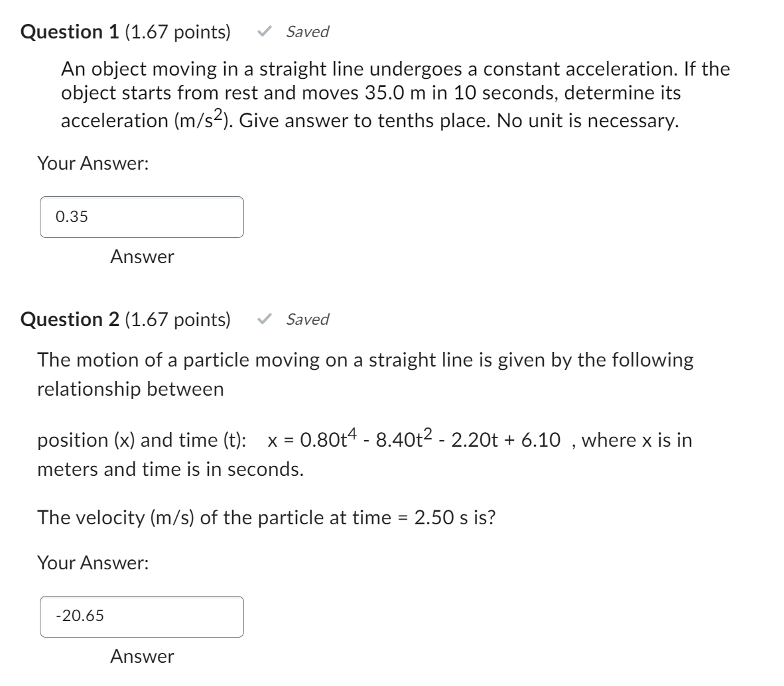
Task: Click the Saved checkmark icon beside Question 1
Action: coord(263,31)
